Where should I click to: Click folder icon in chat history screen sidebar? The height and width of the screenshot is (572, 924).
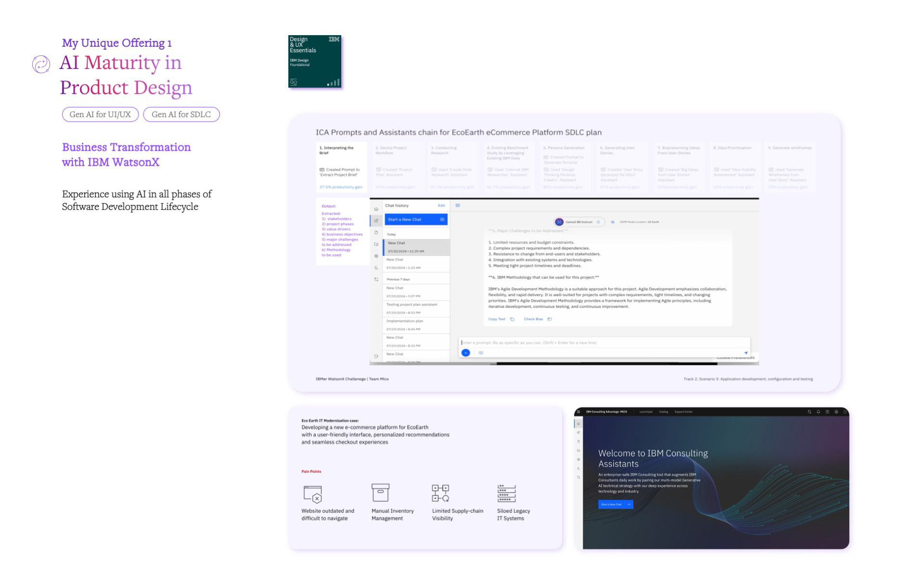376,244
